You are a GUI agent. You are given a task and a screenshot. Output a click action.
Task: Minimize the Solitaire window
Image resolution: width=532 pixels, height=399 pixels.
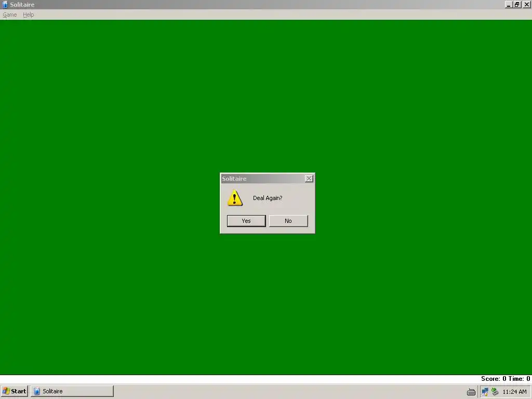tap(508, 4)
